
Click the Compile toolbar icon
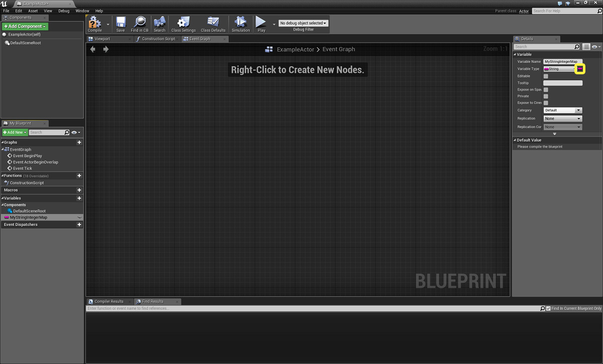coord(94,23)
